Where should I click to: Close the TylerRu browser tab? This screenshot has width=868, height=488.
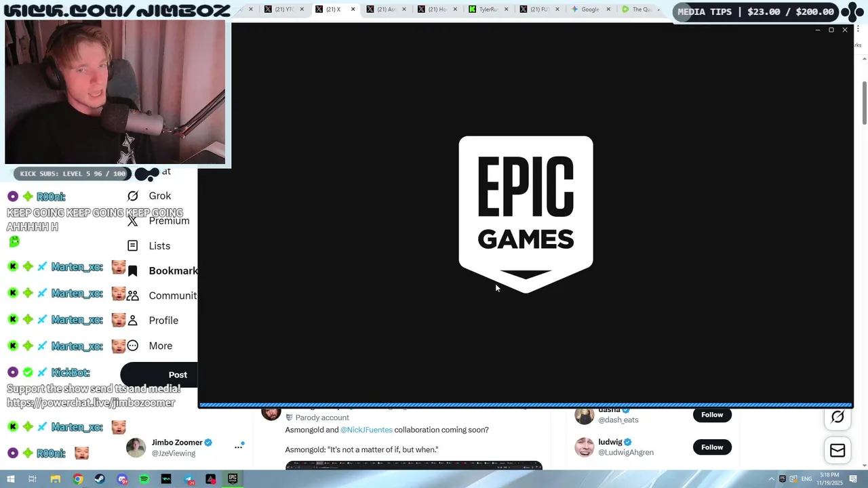506,9
